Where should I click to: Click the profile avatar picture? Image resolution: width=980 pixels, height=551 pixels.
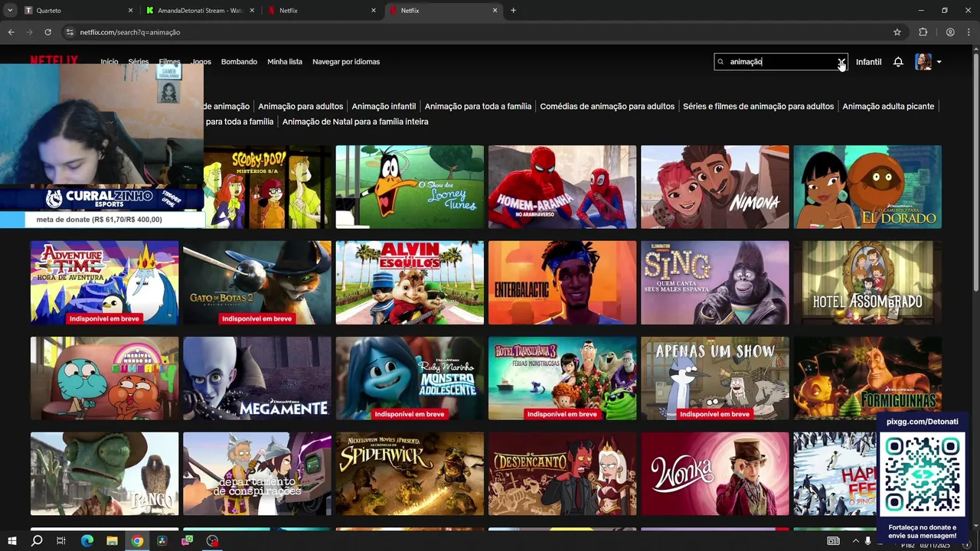(x=923, y=62)
